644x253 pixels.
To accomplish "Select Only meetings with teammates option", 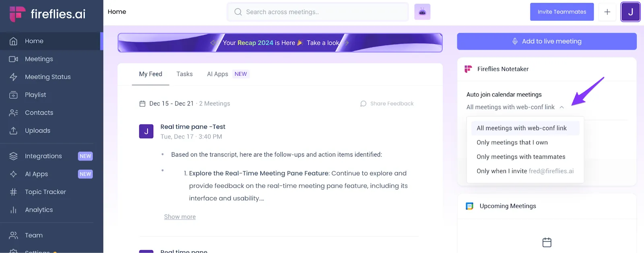I will point(525,157).
